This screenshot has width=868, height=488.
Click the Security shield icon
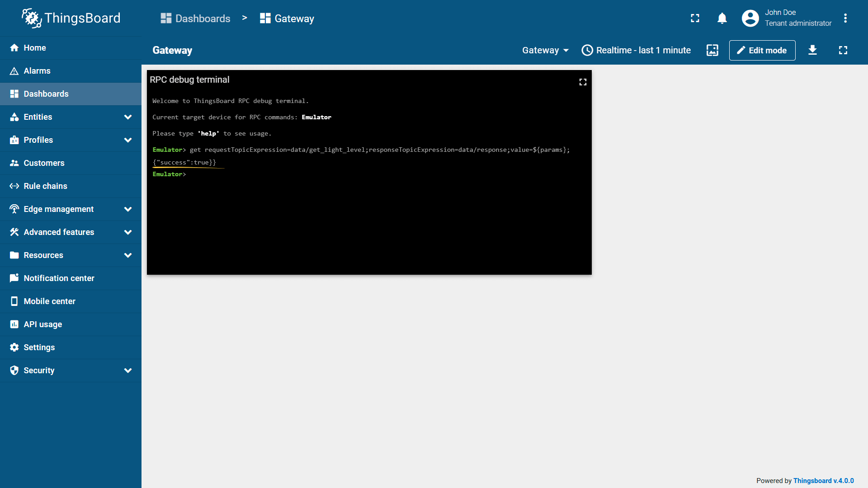pos(14,371)
